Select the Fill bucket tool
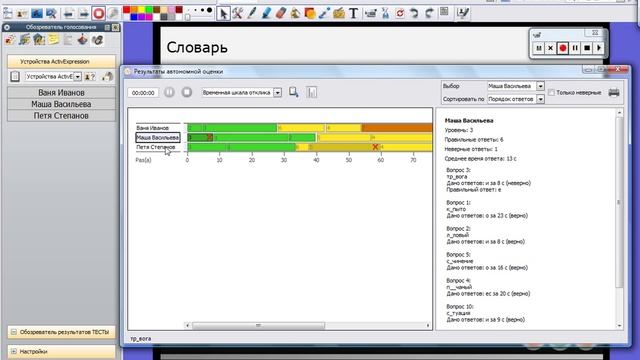The height and width of the screenshot is (360, 640). (295, 13)
